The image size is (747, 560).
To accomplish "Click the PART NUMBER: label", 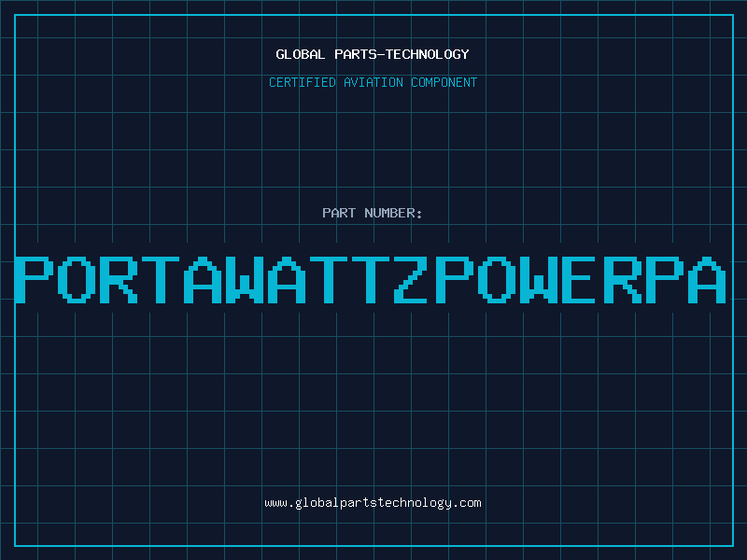I will 373,213.
